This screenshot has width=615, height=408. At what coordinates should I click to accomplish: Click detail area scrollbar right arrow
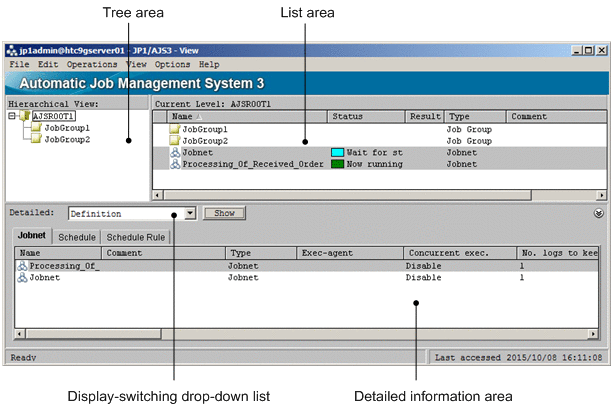coord(593,334)
